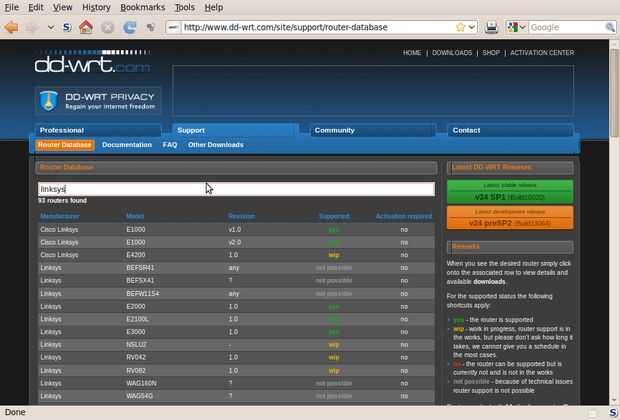Follow the SHOP link in the page header
Screen dimensions: 620x420
click(x=491, y=53)
